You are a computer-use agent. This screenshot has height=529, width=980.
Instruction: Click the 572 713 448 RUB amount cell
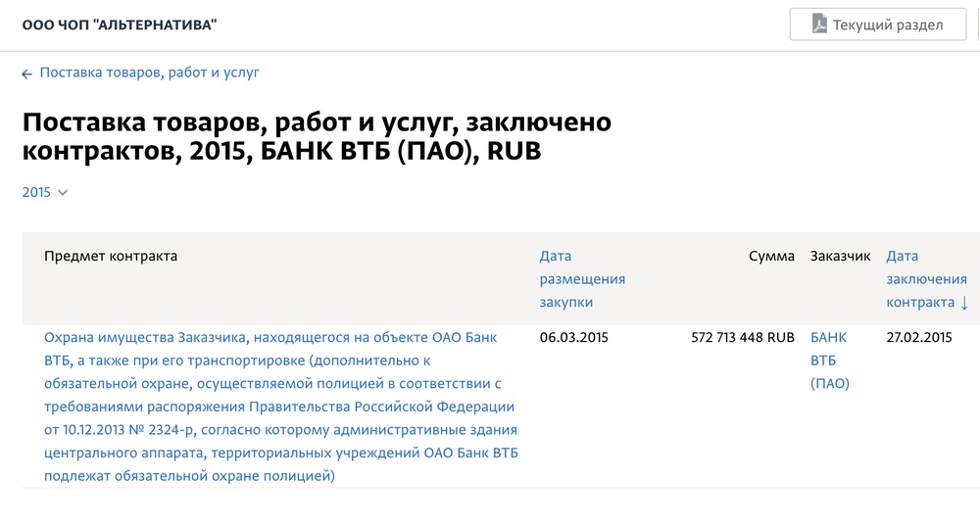click(x=743, y=337)
